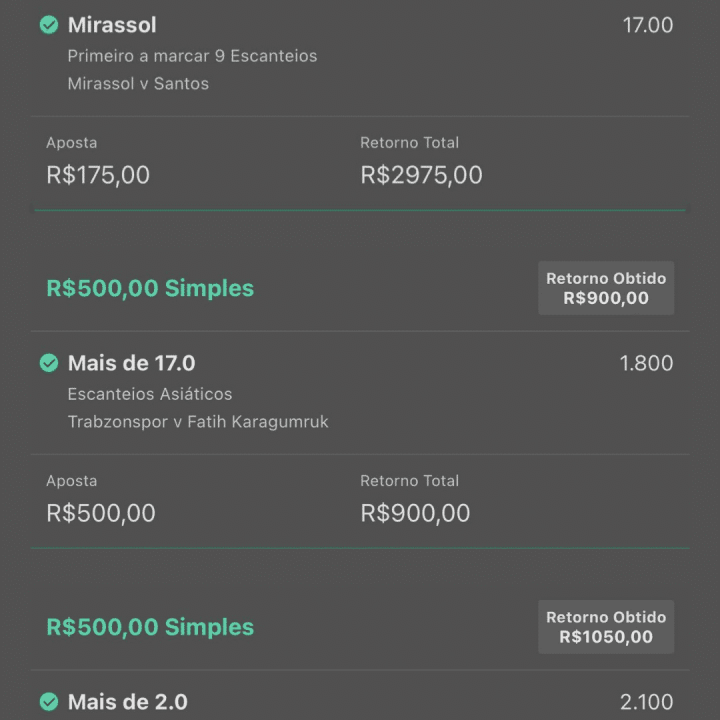Tap the first R$500,00 Simples bet header
Image resolution: width=720 pixels, height=720 pixels.
click(x=150, y=288)
